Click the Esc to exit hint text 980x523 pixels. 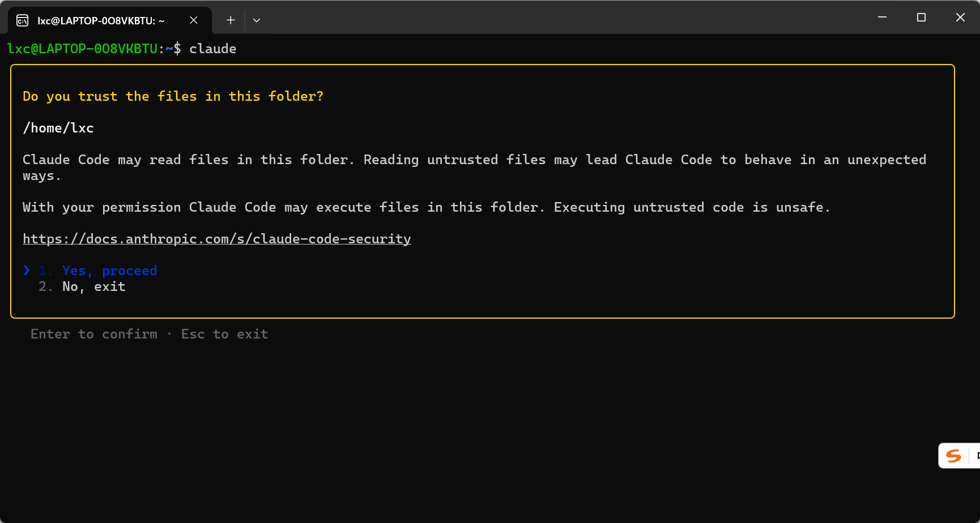coord(224,334)
